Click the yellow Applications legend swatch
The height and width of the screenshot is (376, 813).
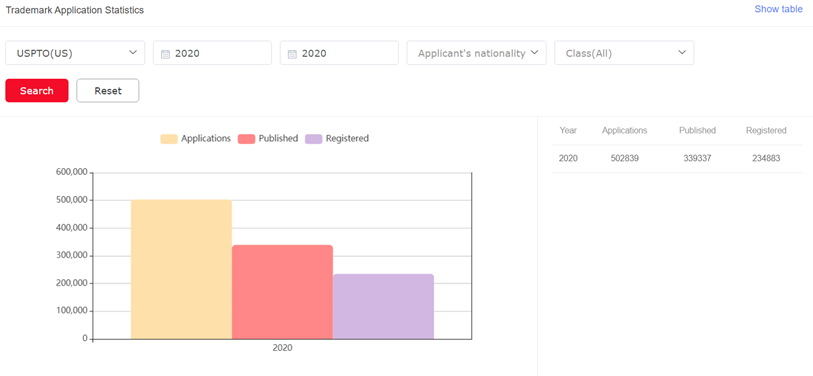[169, 138]
